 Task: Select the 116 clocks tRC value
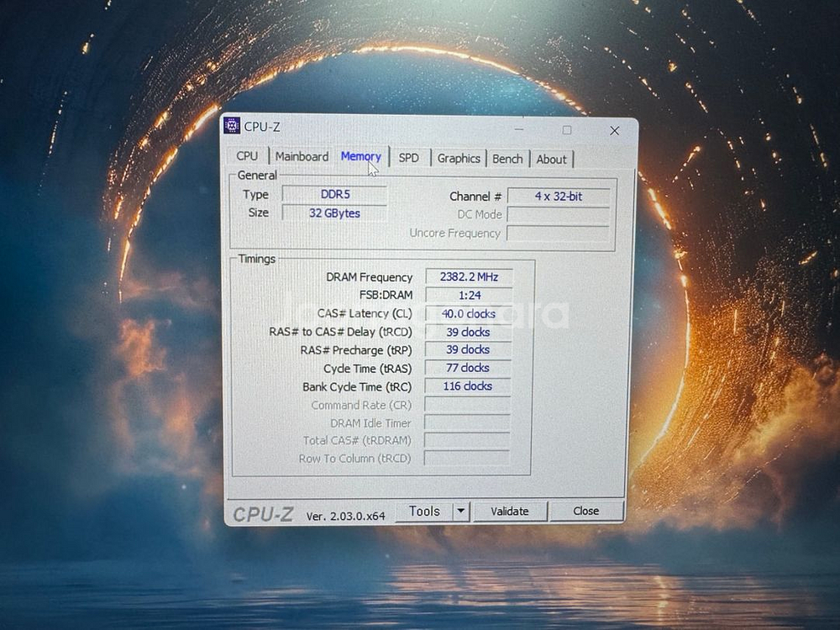tap(468, 386)
